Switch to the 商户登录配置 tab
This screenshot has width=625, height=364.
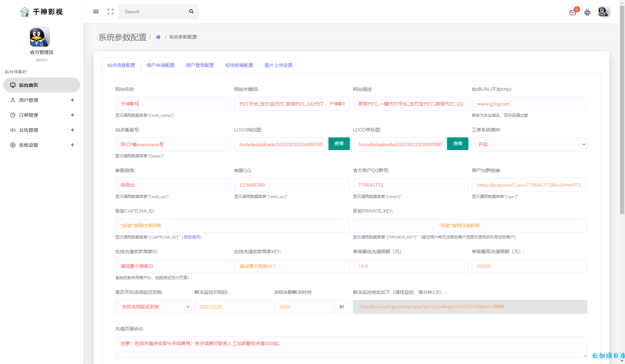click(200, 65)
